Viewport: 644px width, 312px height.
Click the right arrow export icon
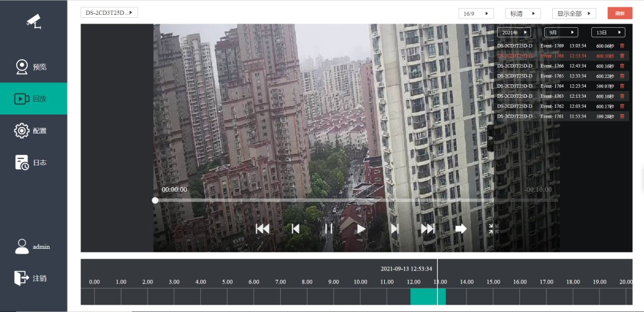pyautogui.click(x=461, y=229)
